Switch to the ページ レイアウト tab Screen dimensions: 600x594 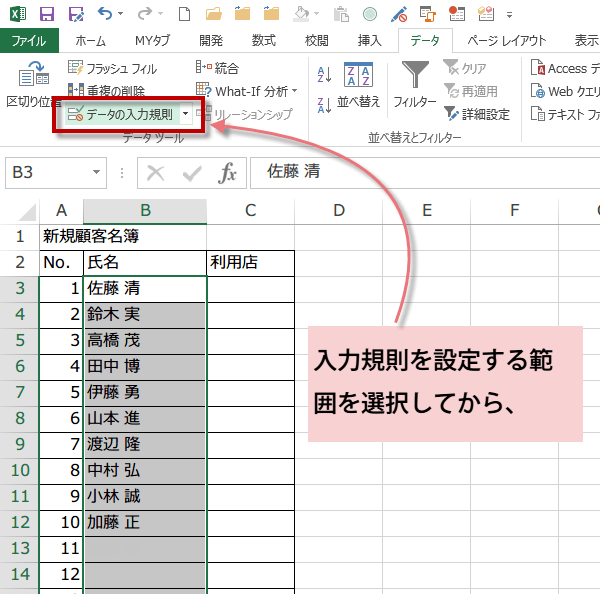507,41
